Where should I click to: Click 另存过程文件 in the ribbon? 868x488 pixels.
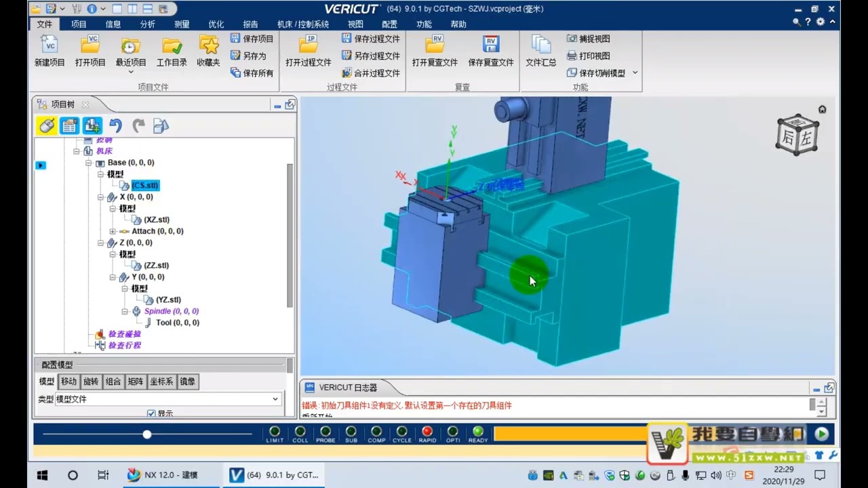[x=371, y=56]
